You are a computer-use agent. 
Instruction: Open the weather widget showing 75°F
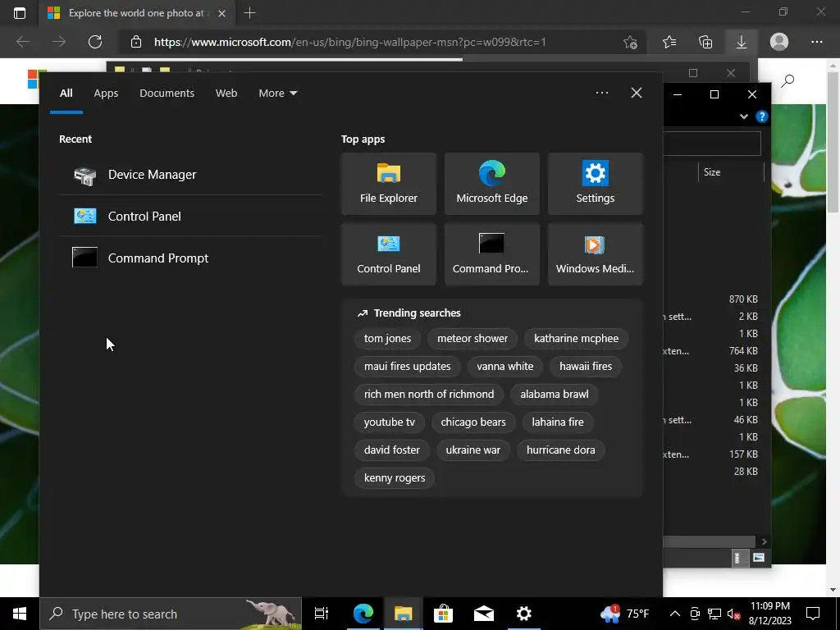click(624, 614)
